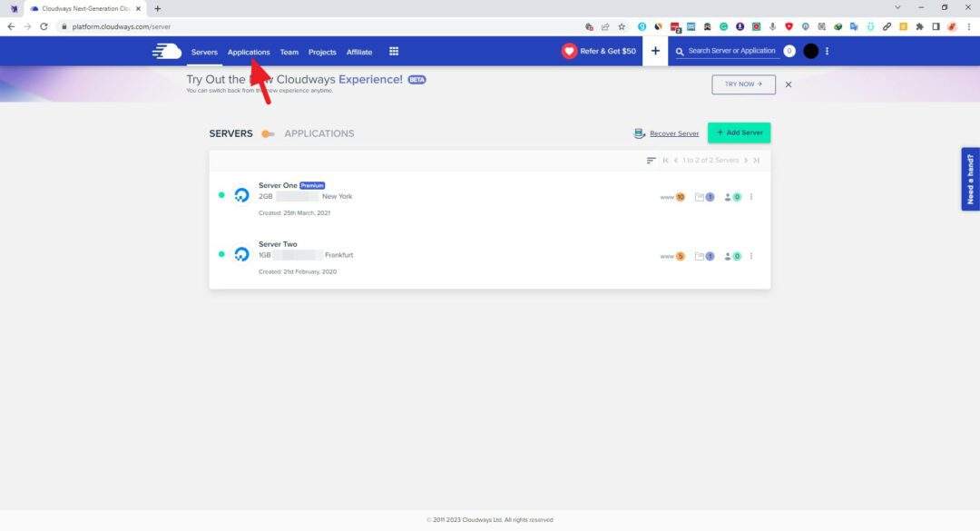Viewport: 980px width, 531px height.
Task: Open the grid apps menu icon
Action: pos(394,52)
